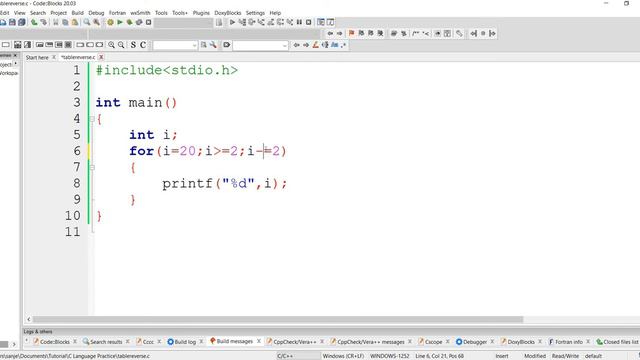Close the Start here tab

coord(53,57)
